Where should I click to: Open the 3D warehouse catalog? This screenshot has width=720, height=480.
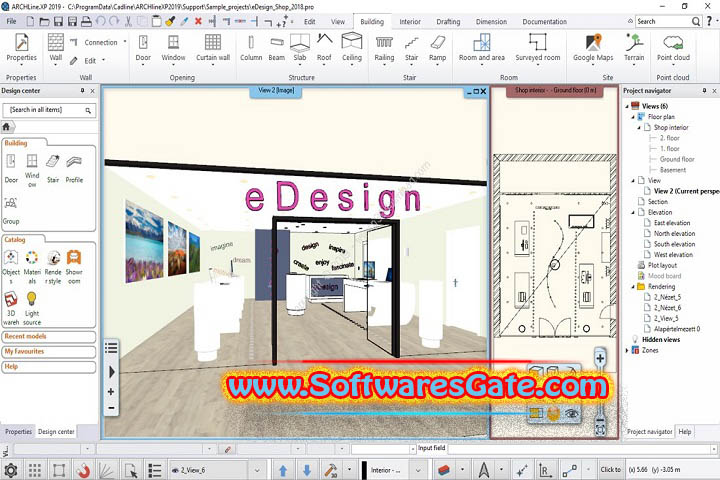11,308
